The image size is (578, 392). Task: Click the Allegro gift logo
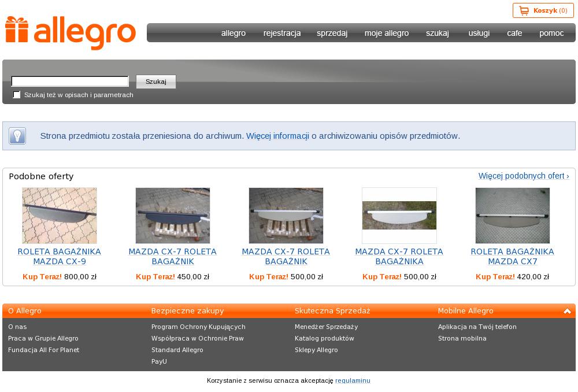pyautogui.click(x=71, y=33)
